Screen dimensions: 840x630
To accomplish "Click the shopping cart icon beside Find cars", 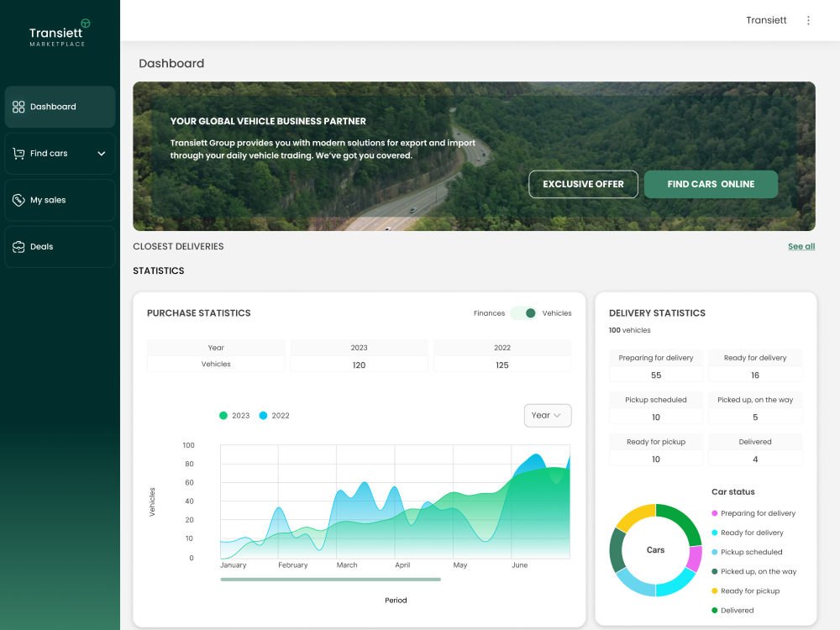I will (18, 153).
